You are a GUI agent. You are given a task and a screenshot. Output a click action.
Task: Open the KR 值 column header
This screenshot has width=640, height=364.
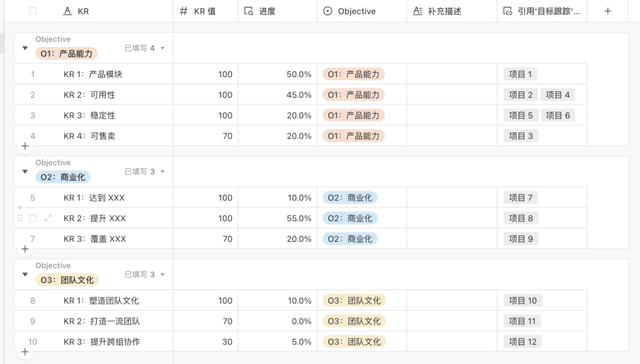(x=206, y=11)
